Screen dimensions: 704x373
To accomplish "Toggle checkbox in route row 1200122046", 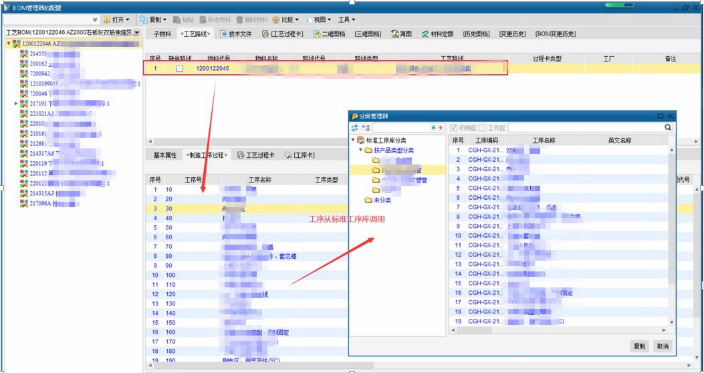I will tap(180, 69).
